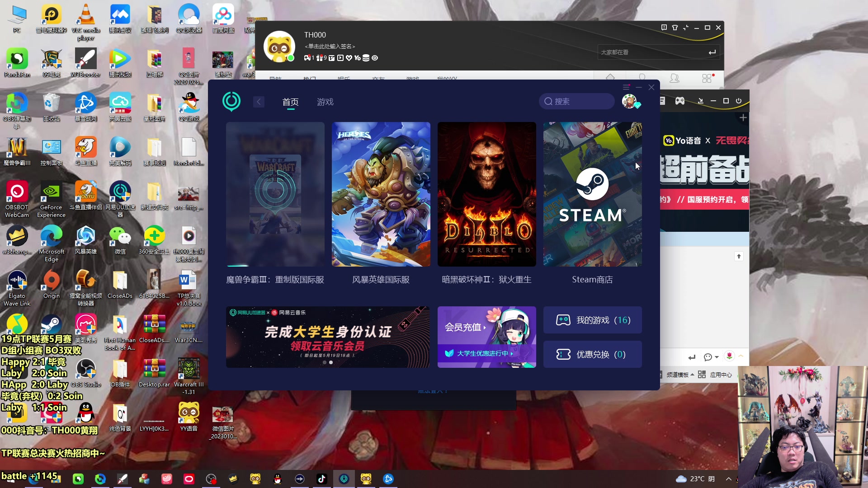The height and width of the screenshot is (488, 868).
Task: Focus the 搜索 search field
Action: click(576, 101)
